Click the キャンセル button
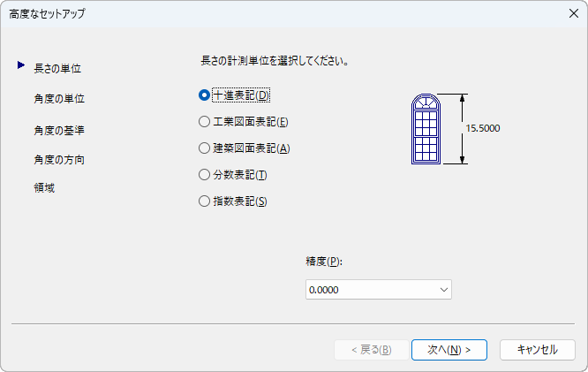Image resolution: width=588 pixels, height=372 pixels. point(537,350)
